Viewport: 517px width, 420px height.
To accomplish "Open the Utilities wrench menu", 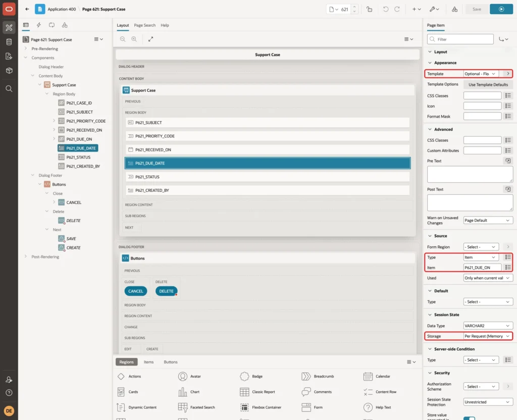I will pyautogui.click(x=434, y=9).
